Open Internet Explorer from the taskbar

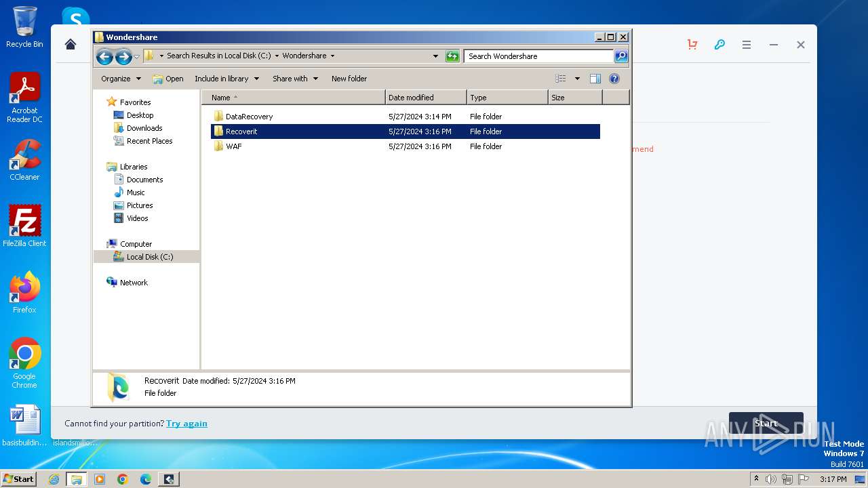tap(54, 479)
